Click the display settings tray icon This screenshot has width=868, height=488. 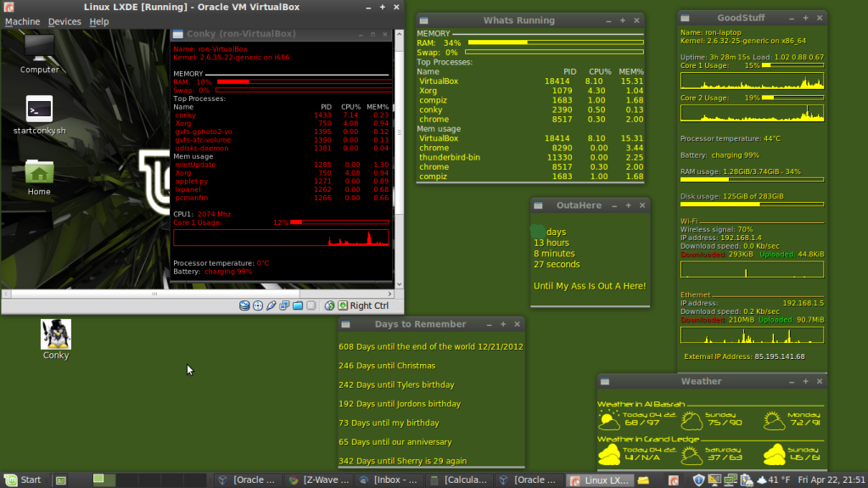714,480
